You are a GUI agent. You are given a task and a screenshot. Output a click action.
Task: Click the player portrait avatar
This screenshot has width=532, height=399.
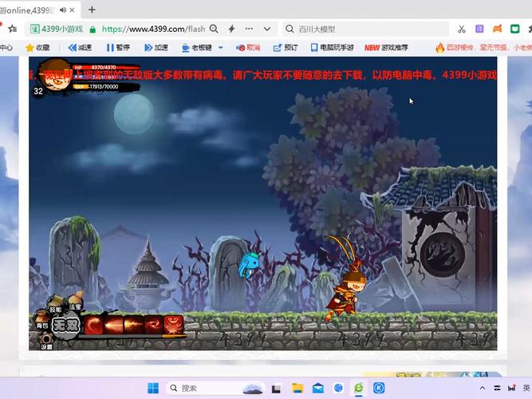point(54,77)
